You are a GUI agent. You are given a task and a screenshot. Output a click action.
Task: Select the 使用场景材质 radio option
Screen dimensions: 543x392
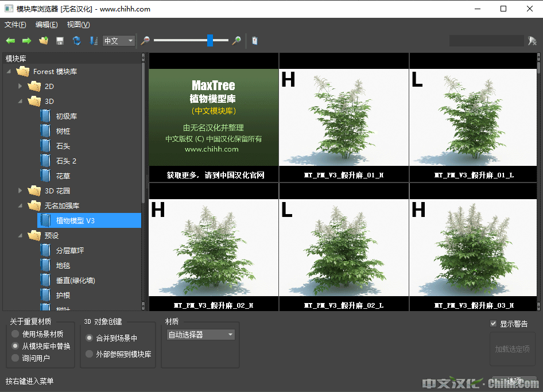[x=15, y=334]
